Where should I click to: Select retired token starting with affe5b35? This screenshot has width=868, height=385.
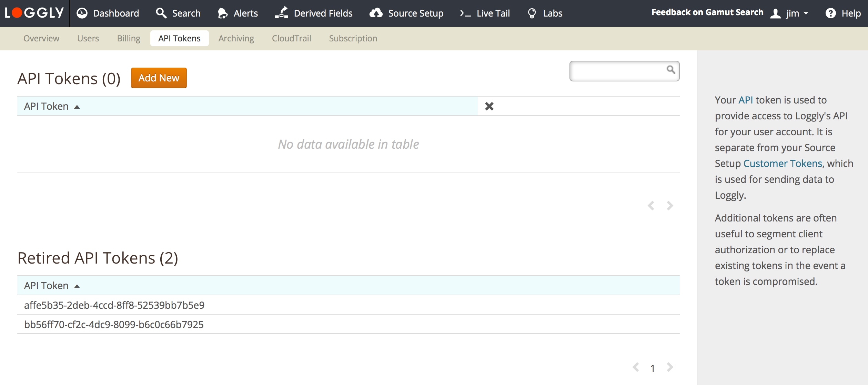tap(114, 305)
